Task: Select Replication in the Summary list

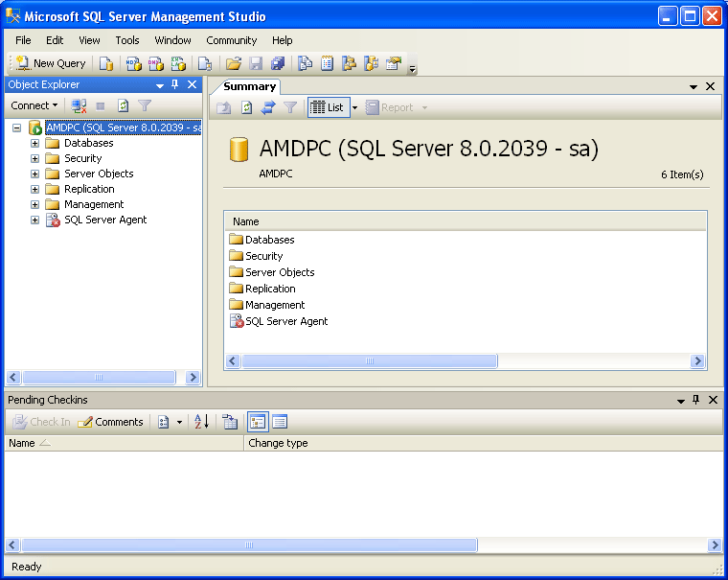Action: click(262, 289)
